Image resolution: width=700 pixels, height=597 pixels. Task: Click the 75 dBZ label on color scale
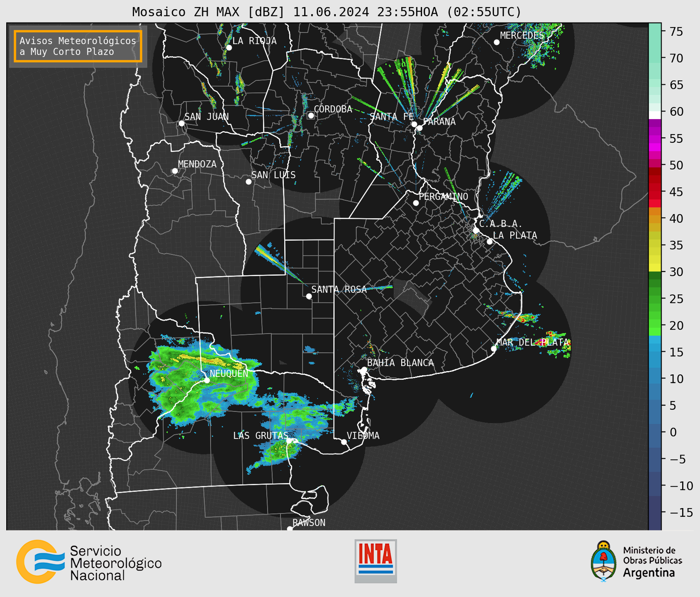coord(676,32)
